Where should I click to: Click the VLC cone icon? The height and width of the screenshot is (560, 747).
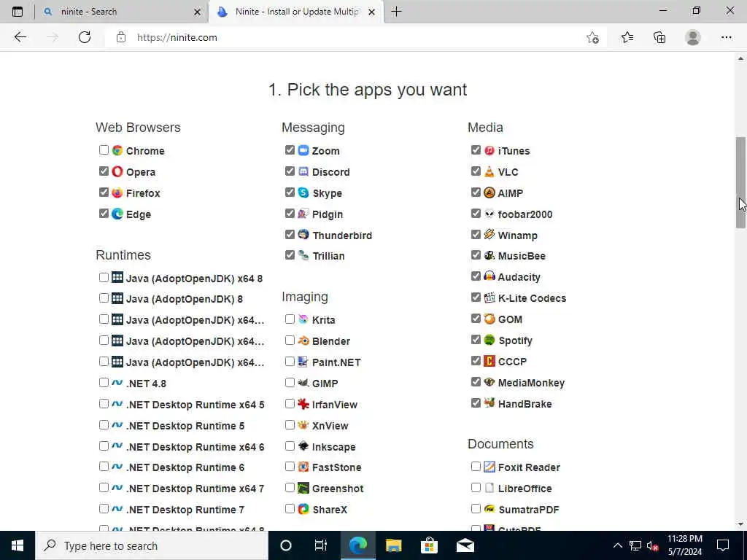[489, 171]
